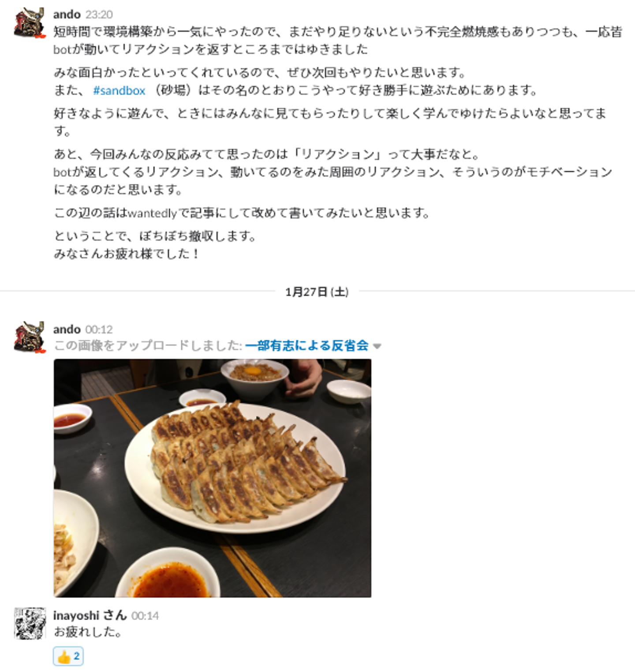This screenshot has height=672, width=635.
Task: Click the お疲れした。 message text
Action: (x=88, y=632)
